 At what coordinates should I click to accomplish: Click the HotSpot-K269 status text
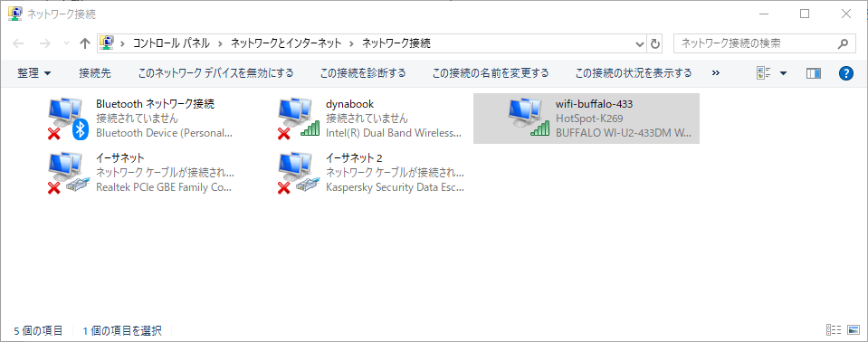(x=589, y=119)
